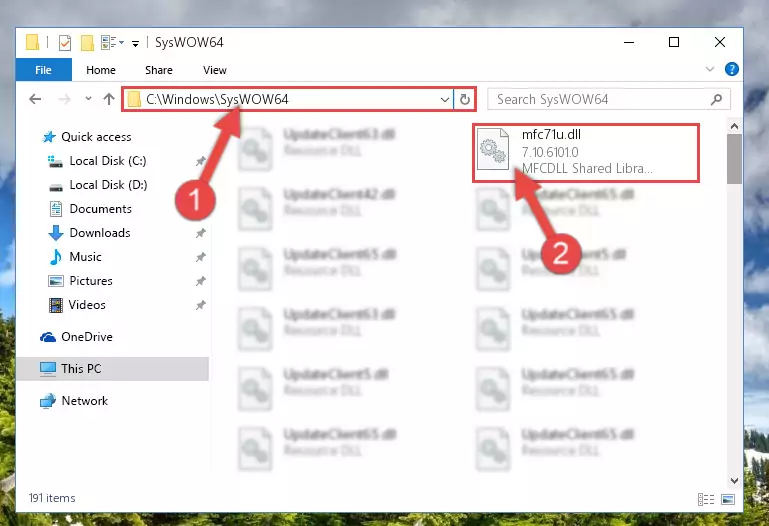
Task: Click the folder icon in the address bar
Action: (133, 100)
